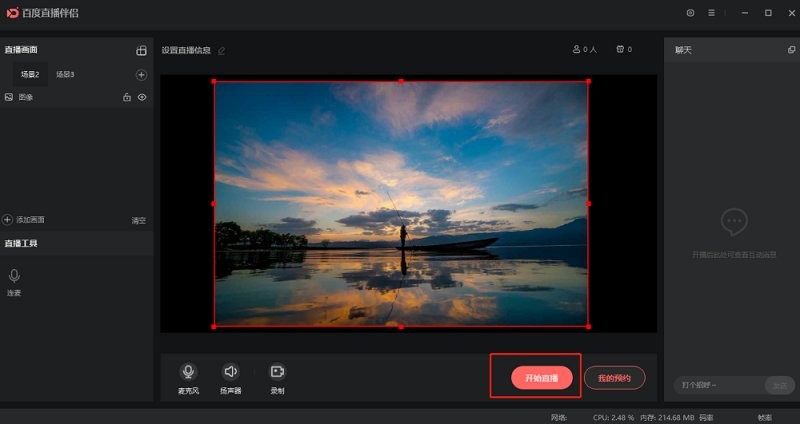This screenshot has width=800, height=424.
Task: Click the microphone (麦克风) icon
Action: 188,372
